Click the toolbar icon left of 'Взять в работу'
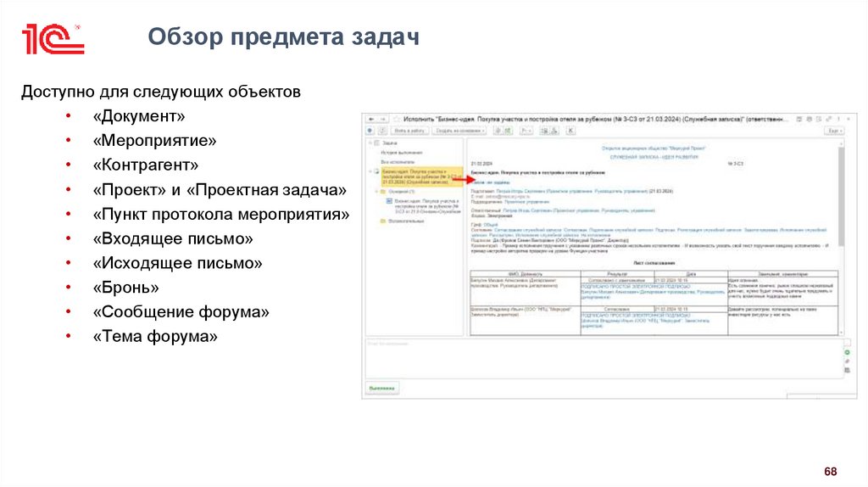 tap(382, 131)
